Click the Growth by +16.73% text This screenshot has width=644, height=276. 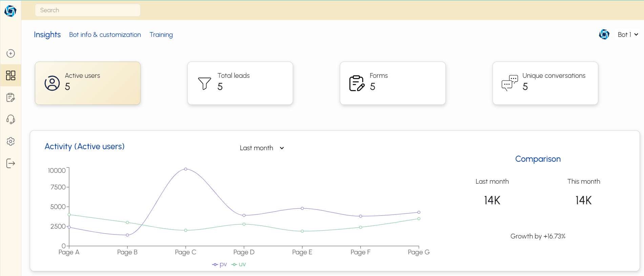(x=538, y=236)
